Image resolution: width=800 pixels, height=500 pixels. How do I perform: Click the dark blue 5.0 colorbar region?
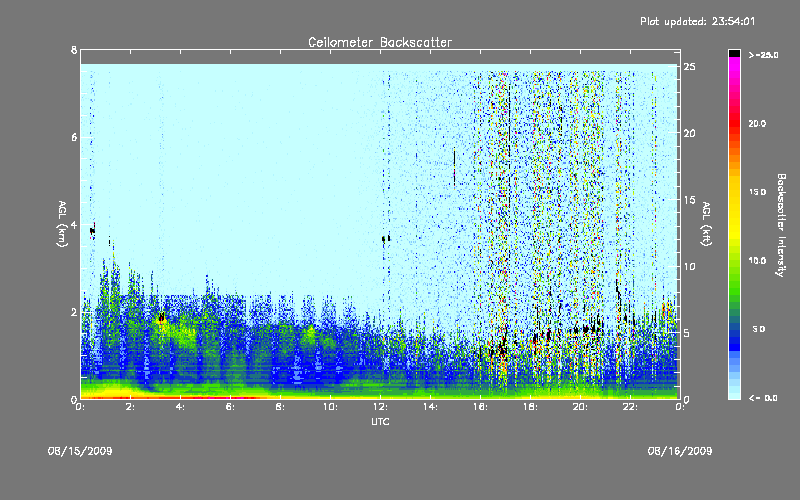[x=734, y=332]
